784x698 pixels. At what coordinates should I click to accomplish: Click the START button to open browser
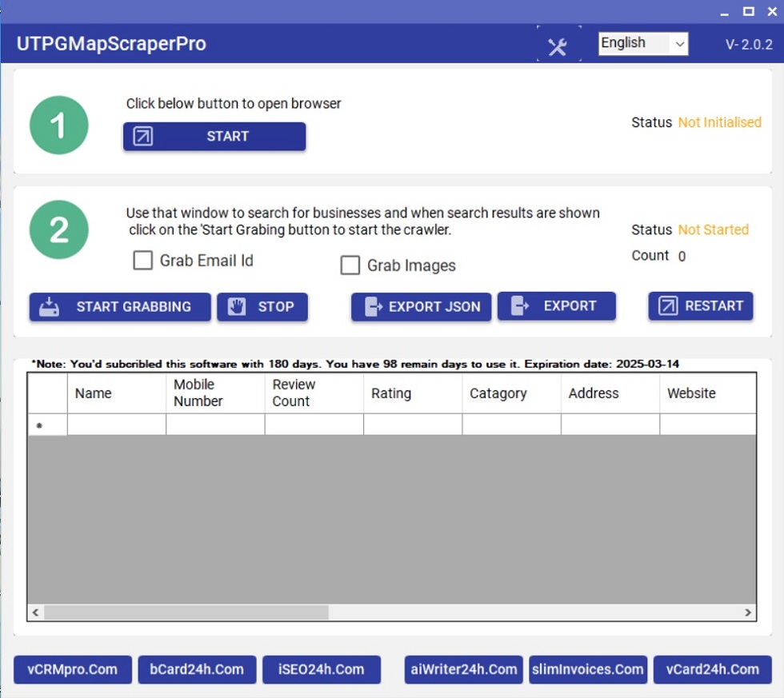[214, 137]
